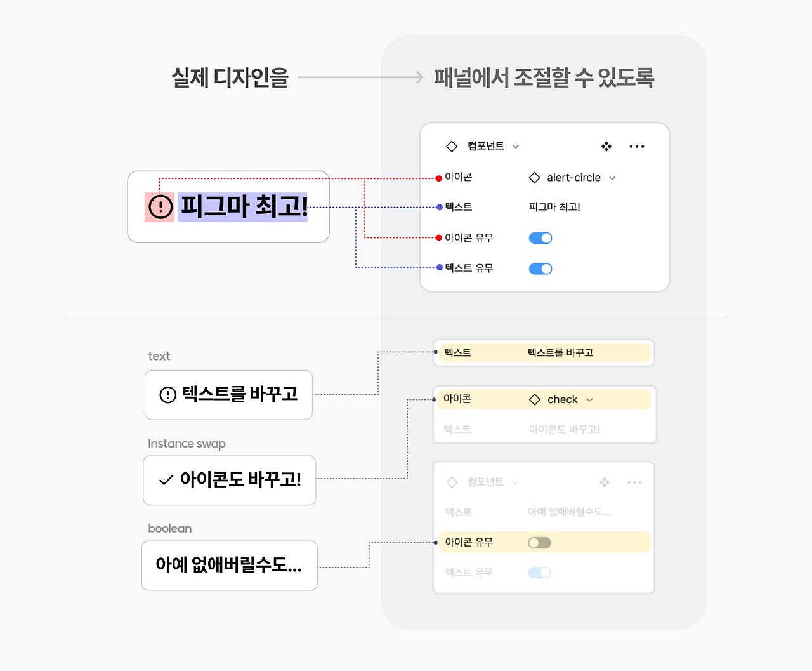Click the alert-circle value label
The width and height of the screenshot is (812, 671).
pos(573,178)
